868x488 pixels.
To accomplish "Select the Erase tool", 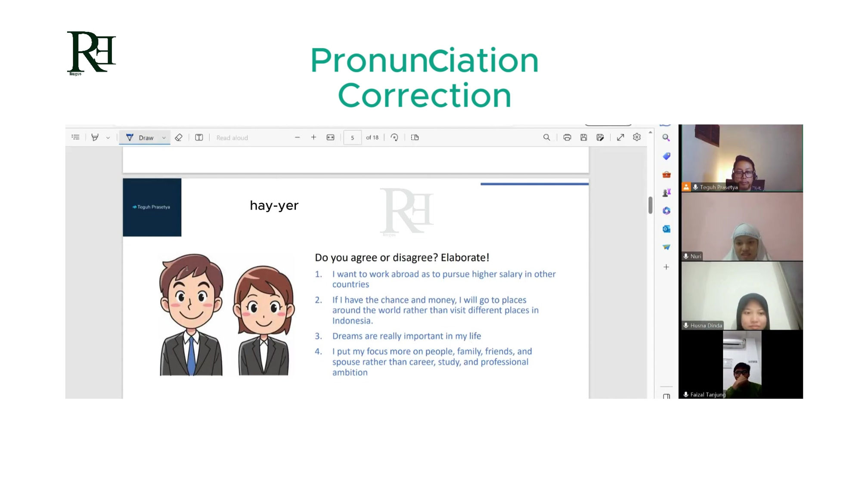I will 179,138.
